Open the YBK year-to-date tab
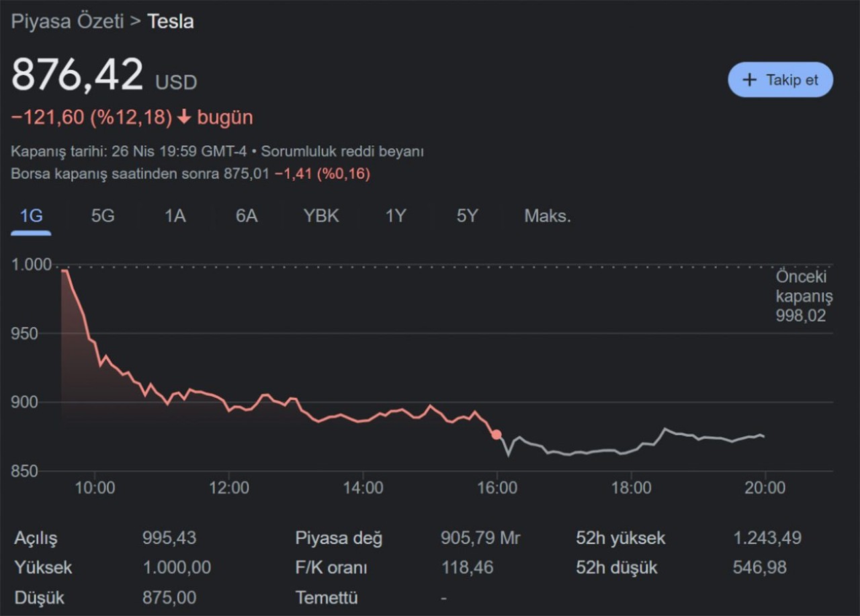 pyautogui.click(x=321, y=216)
